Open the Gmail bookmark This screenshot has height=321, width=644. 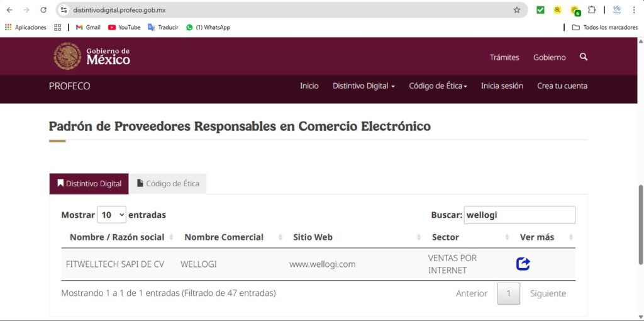(88, 27)
